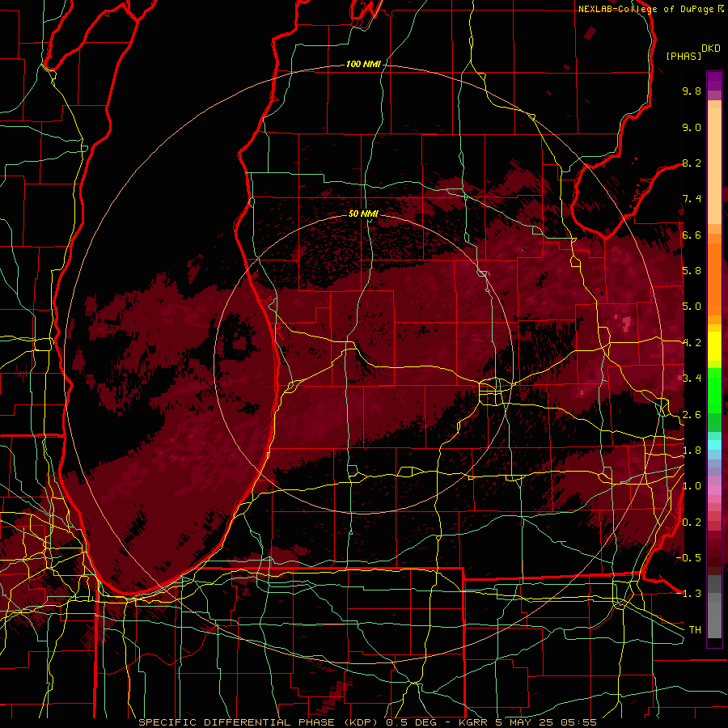Viewport: 728px width, 728px height.
Task: Click the 4.2 scale value
Action: (x=692, y=343)
